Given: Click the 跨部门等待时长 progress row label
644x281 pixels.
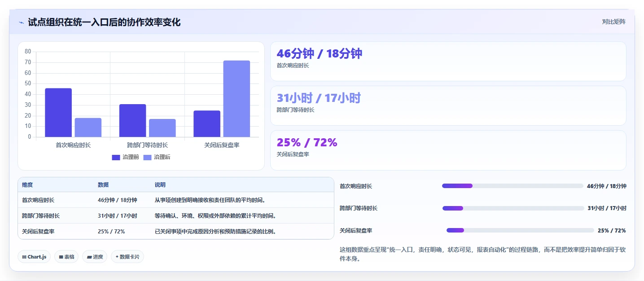Looking at the screenshot, I should click(x=359, y=208).
